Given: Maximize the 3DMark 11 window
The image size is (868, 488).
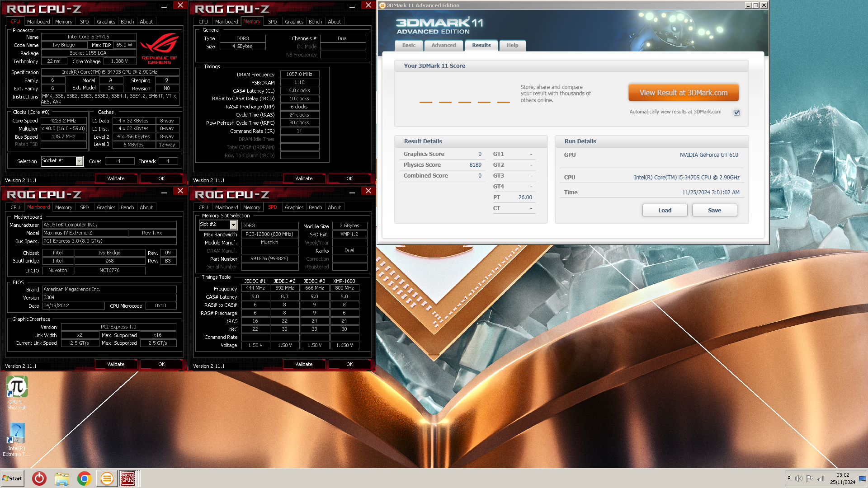Looking at the screenshot, I should [x=755, y=5].
